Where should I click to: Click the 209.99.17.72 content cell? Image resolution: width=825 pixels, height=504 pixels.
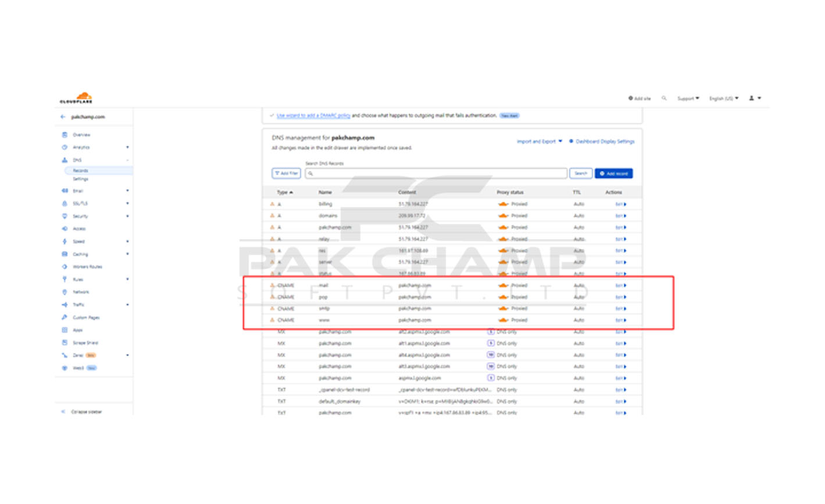(x=412, y=216)
